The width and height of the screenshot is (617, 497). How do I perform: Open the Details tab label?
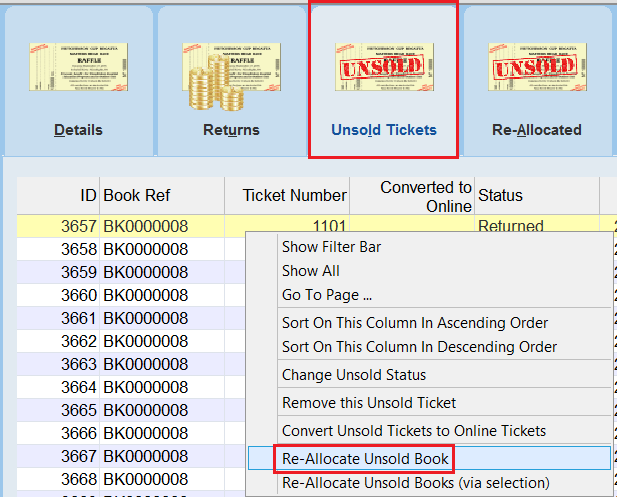coord(78,130)
